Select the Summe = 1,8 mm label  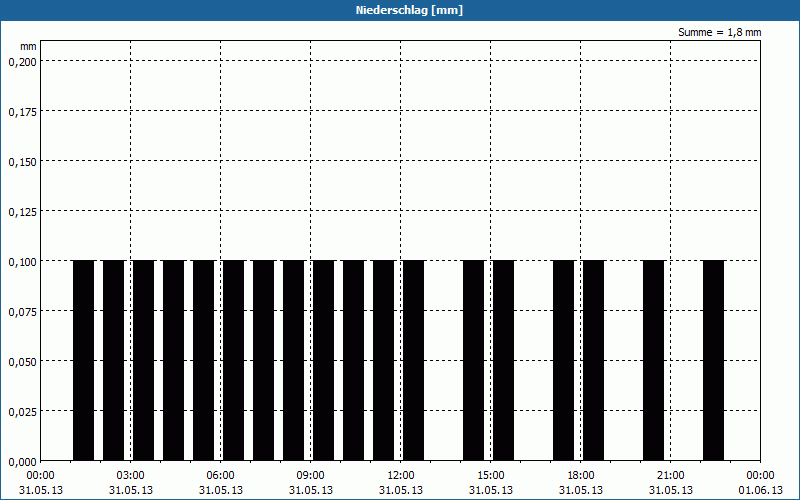tap(719, 32)
